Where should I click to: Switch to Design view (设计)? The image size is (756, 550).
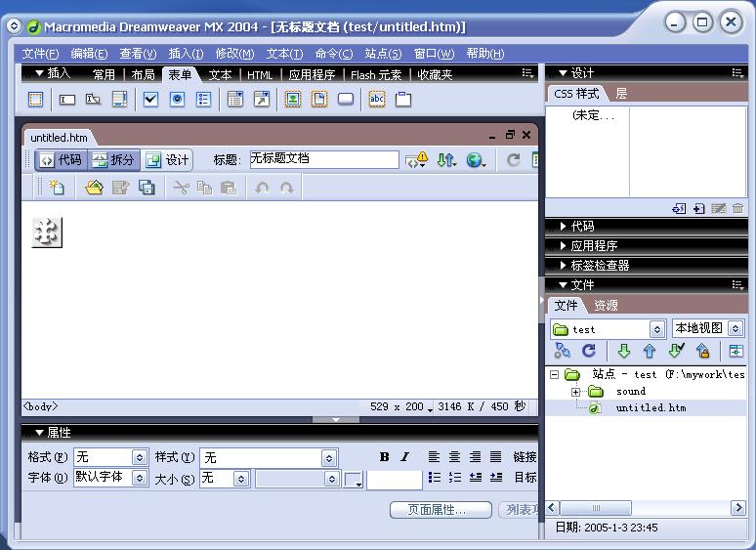pos(167,160)
